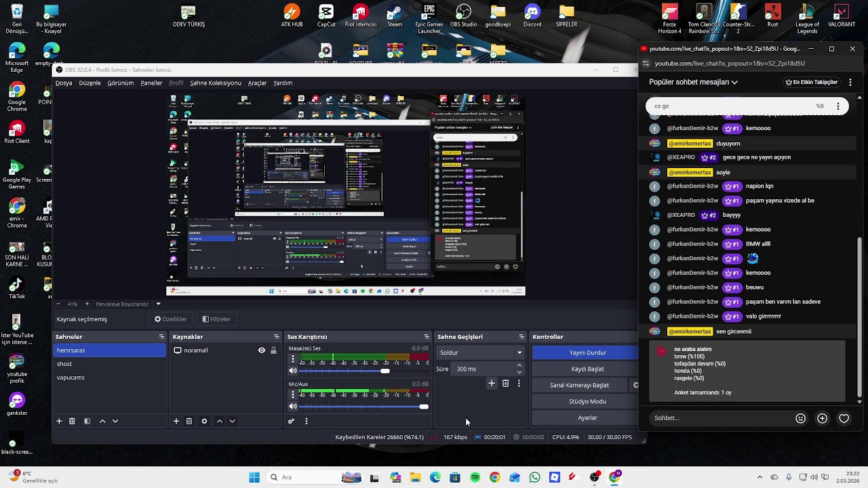Delete selected scene with trash icon

(72, 421)
